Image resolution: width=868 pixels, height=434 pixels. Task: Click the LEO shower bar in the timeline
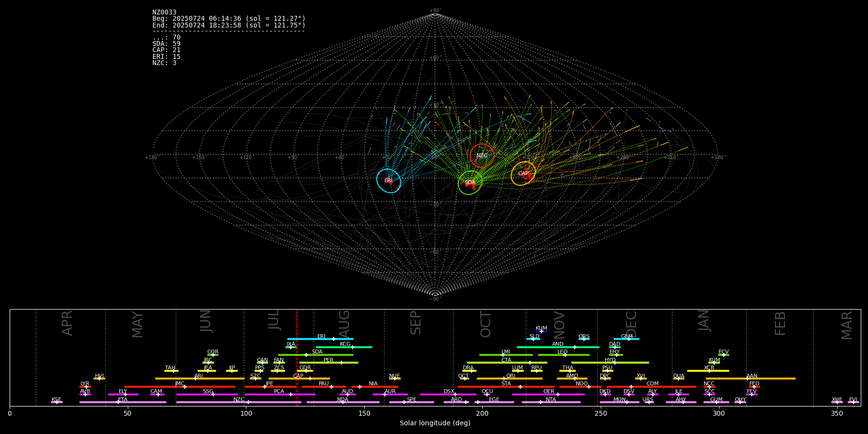(564, 355)
